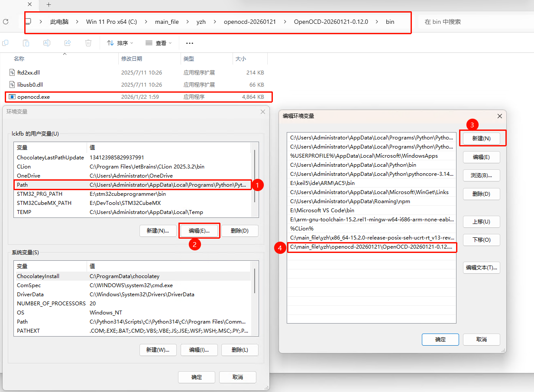This screenshot has width=534, height=392.
Task: Select the openocd.exe file icon
Action: pyautogui.click(x=12, y=97)
